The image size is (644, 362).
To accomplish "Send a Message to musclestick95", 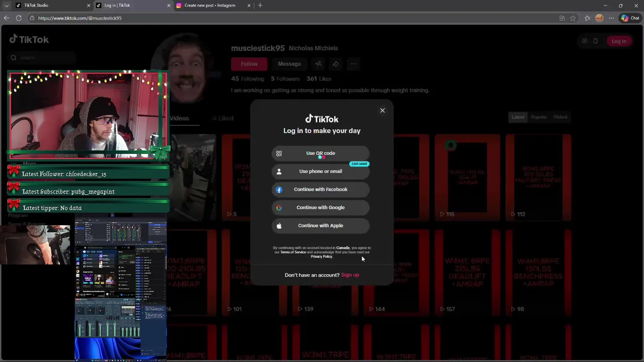I will [x=289, y=64].
